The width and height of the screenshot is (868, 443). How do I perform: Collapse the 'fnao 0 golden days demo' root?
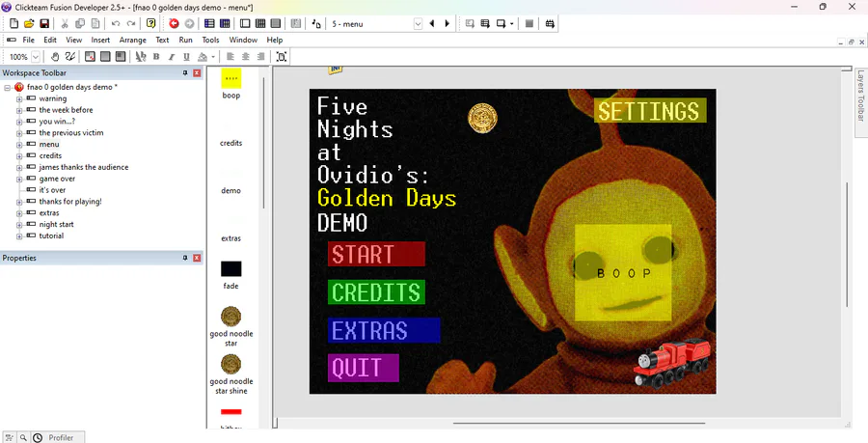coord(7,88)
